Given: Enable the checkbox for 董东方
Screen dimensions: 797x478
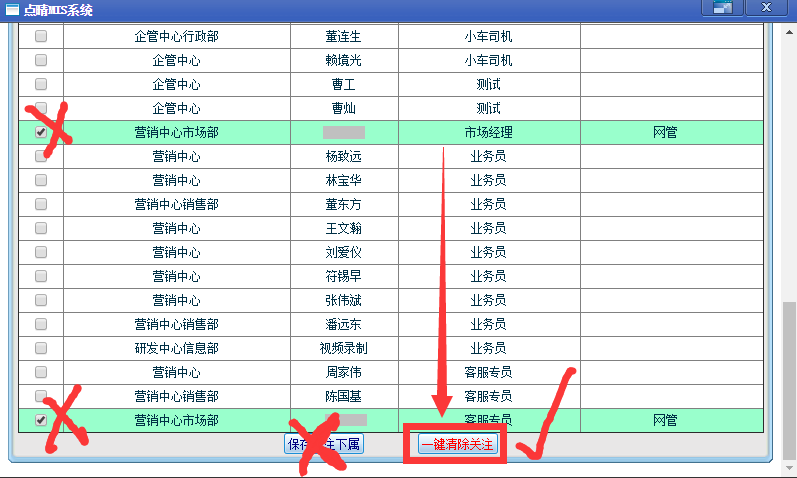Looking at the screenshot, I should point(41,204).
